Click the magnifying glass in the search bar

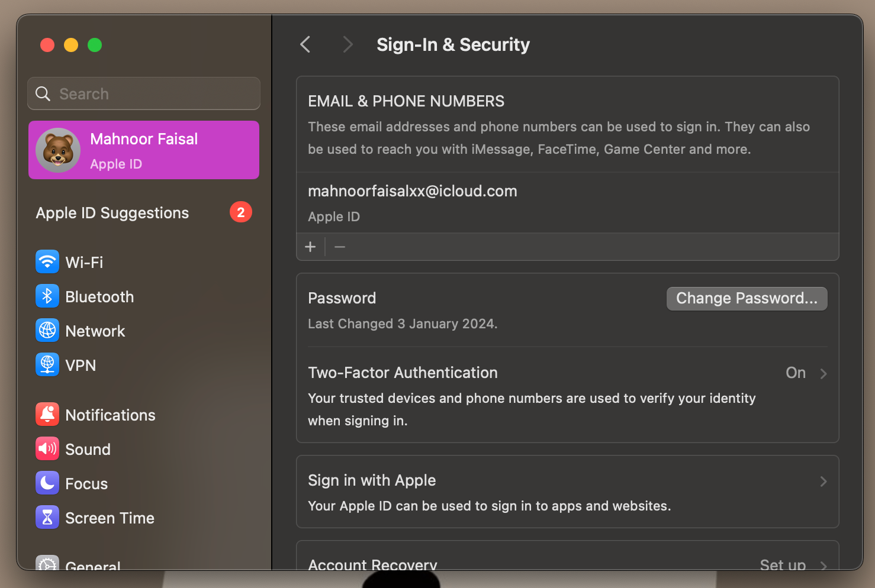coord(43,93)
